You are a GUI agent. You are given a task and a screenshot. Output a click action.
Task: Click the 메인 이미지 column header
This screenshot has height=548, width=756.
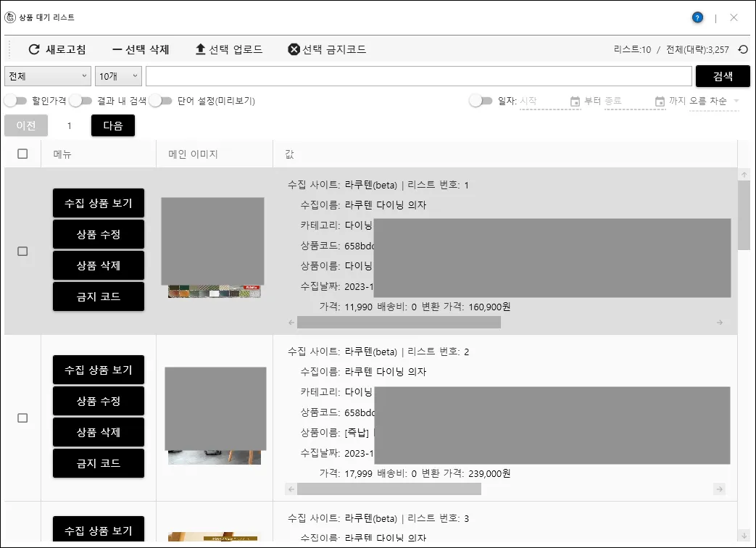(x=193, y=154)
